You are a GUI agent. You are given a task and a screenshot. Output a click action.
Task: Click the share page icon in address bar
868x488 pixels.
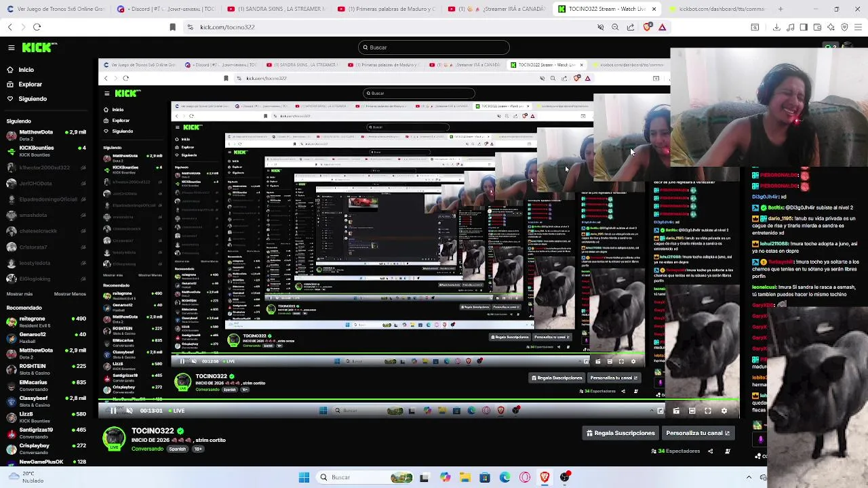[x=631, y=27]
